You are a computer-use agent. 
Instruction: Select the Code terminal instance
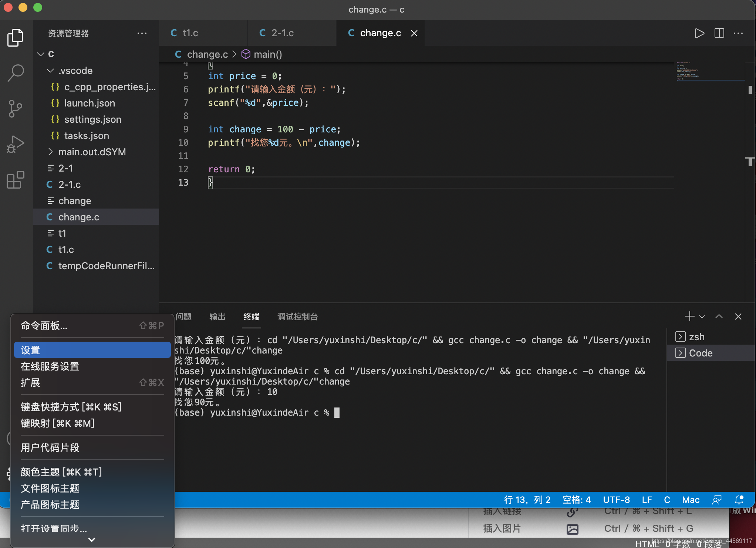[711, 353]
